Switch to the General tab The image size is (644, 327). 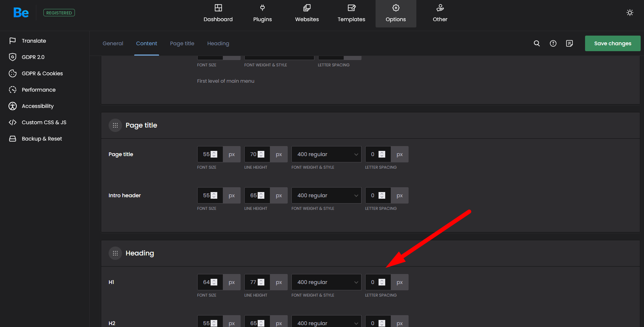click(113, 43)
